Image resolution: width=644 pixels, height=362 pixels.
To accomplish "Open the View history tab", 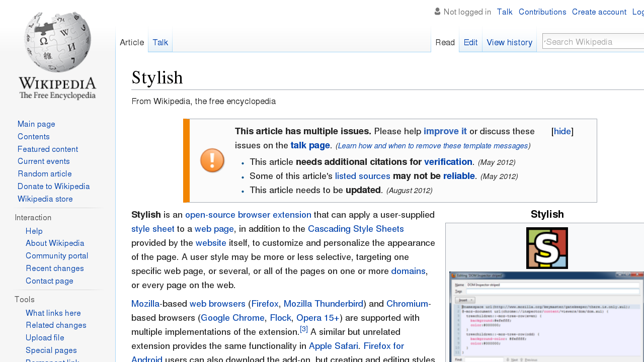I will [x=509, y=42].
